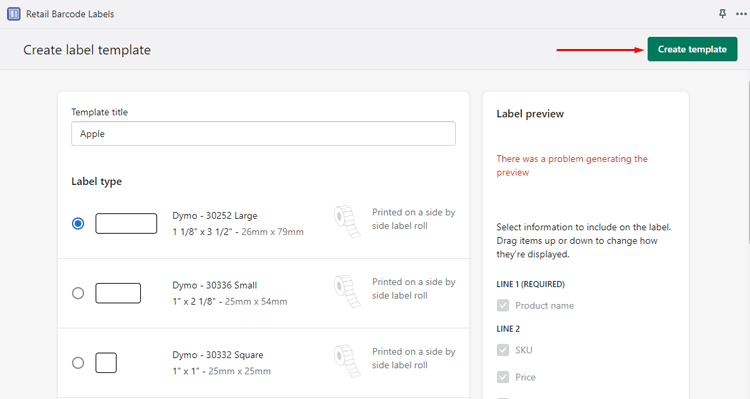Click the Dymo 30336 Small label shape thumbnail
The width and height of the screenshot is (750, 399).
click(118, 293)
